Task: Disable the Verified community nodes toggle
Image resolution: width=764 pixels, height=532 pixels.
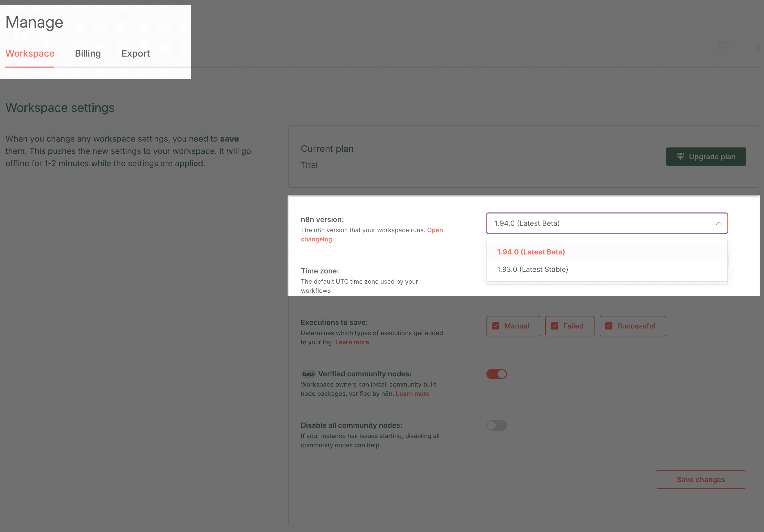Action: coord(496,374)
